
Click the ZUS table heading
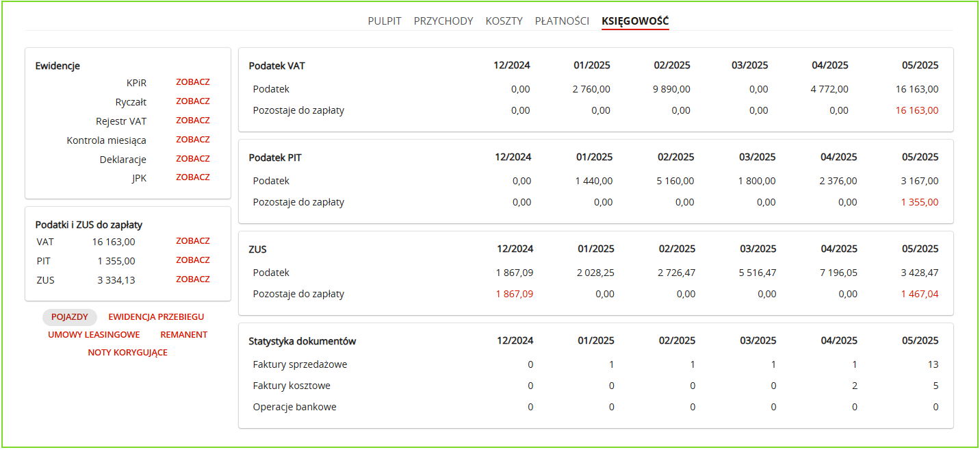coord(257,249)
